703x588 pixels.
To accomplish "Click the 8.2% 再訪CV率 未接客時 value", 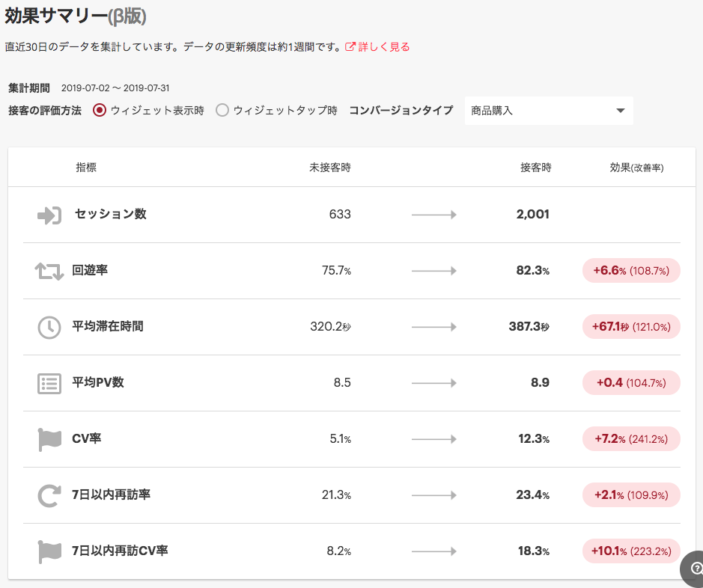I will (339, 551).
